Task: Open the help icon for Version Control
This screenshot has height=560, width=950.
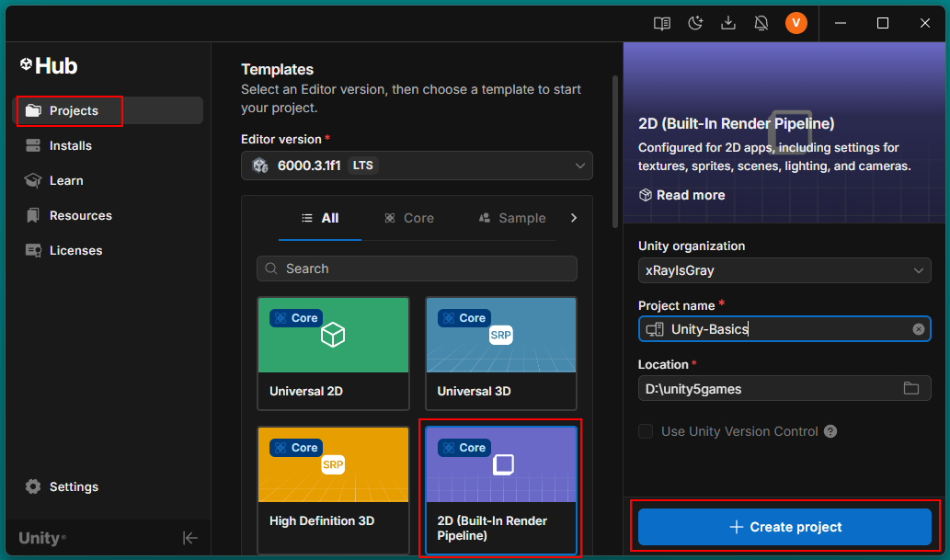Action: tap(830, 431)
